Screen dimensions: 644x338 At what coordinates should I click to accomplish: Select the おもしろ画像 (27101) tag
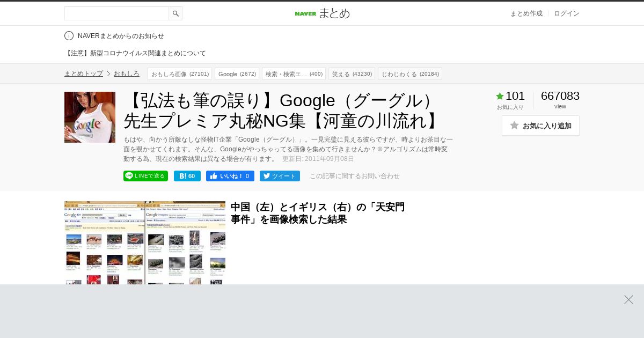[x=180, y=74]
